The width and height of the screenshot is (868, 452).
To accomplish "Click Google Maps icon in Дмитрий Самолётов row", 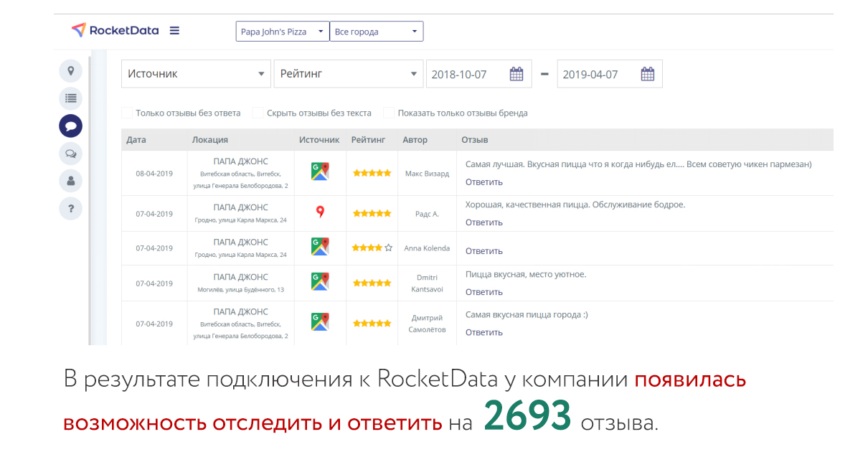I will pos(320,321).
